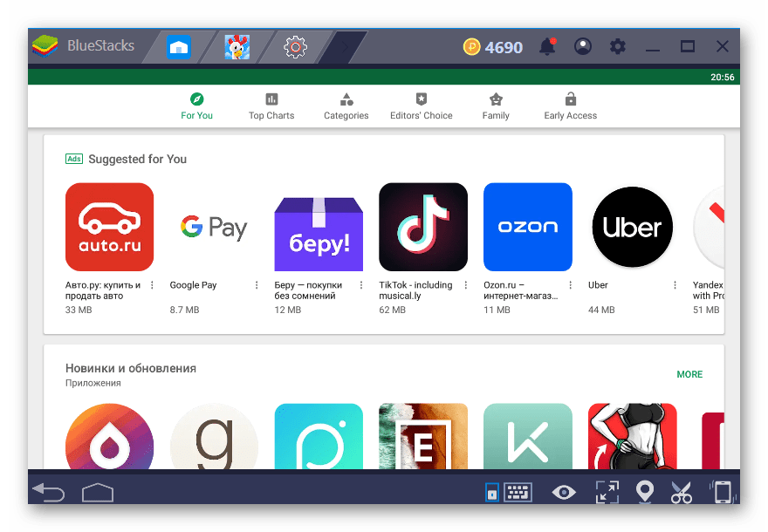Image resolution: width=768 pixels, height=532 pixels.
Task: Open the Early Access tab
Action: [571, 106]
